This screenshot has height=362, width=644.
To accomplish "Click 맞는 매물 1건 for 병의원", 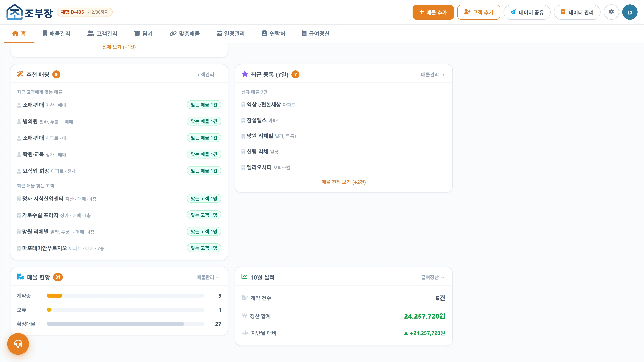I will [x=204, y=121].
